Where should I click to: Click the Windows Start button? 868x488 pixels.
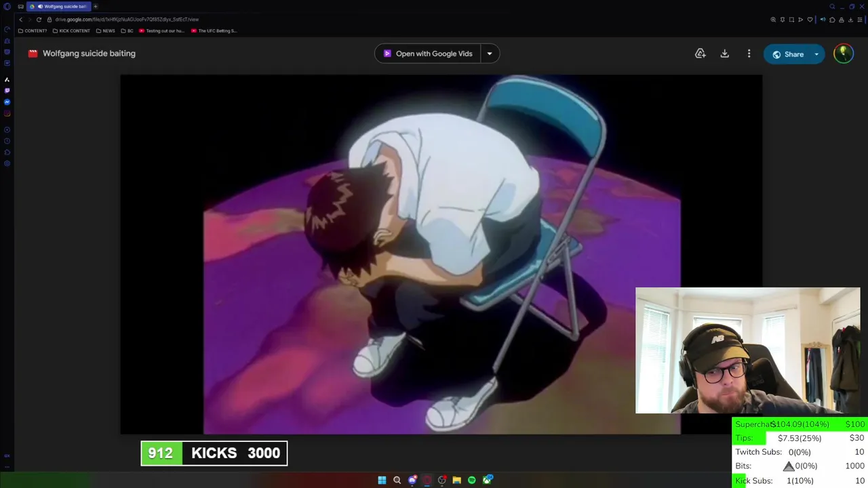[382, 480]
